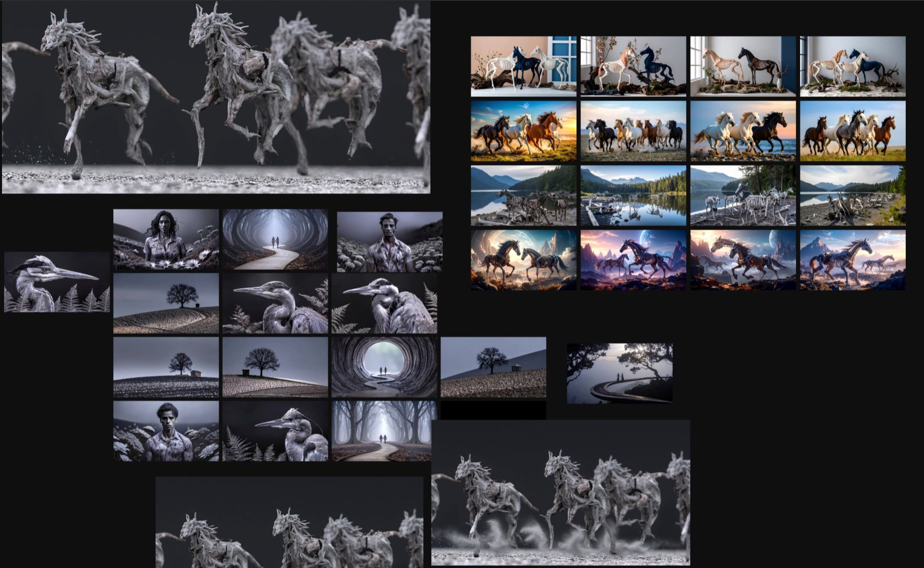Image resolution: width=924 pixels, height=568 pixels.
Task: Select the standalone heron thumbnail facing right
Action: [x=57, y=282]
